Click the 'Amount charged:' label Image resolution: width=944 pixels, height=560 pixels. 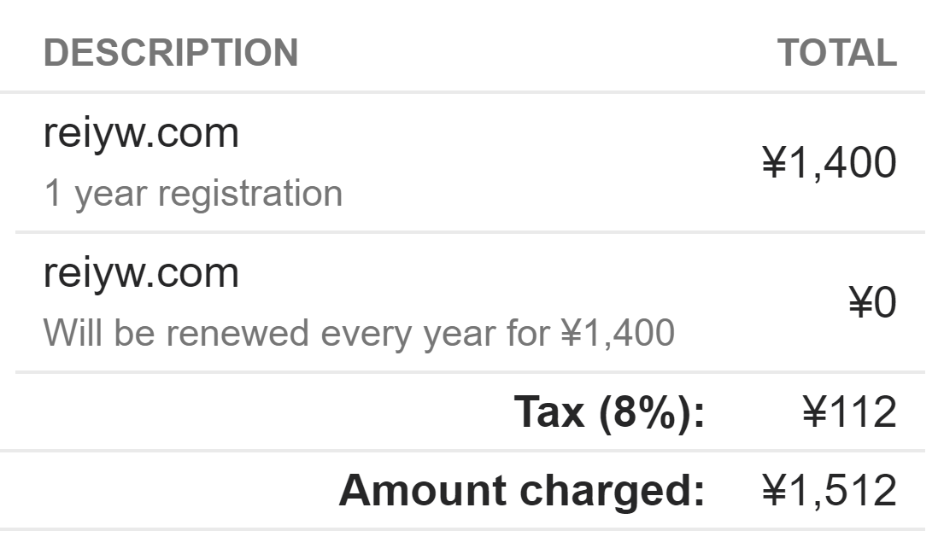(521, 491)
